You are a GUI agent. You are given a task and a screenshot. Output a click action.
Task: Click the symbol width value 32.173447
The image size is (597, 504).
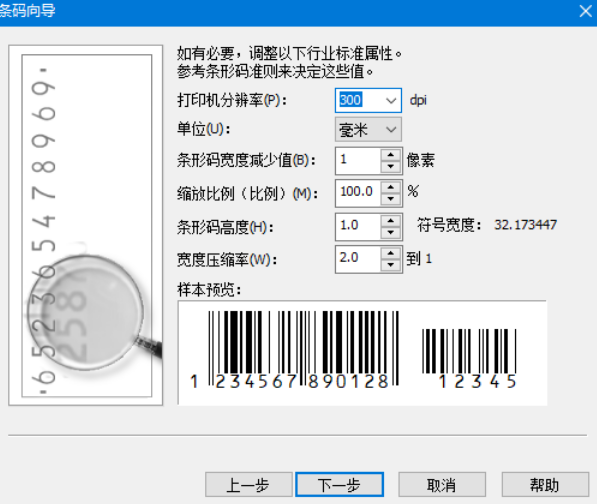525,225
